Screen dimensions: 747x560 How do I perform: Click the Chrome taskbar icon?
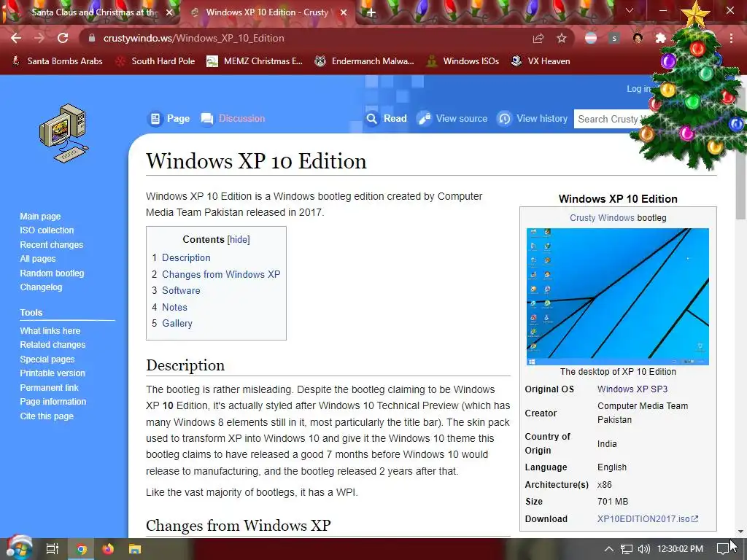(81, 549)
